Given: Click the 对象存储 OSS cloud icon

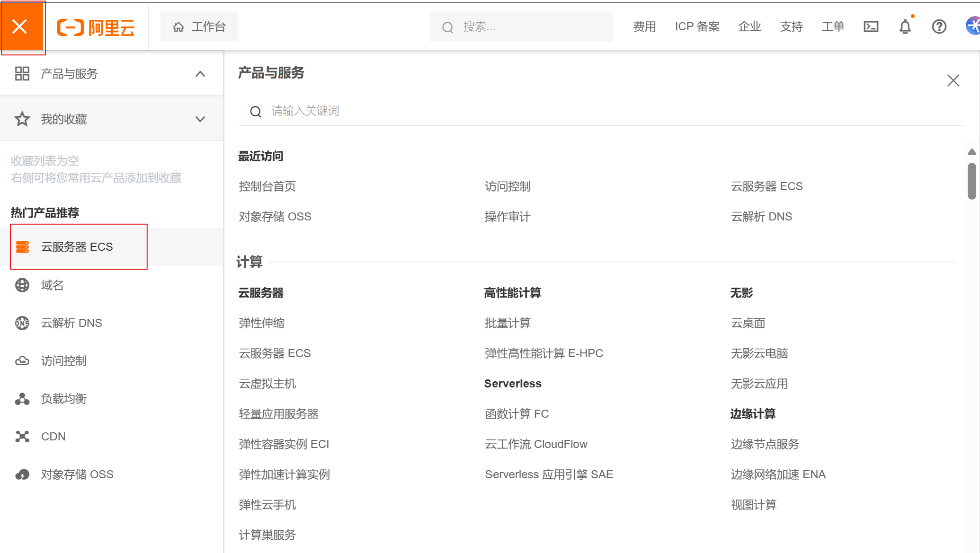Looking at the screenshot, I should pos(22,474).
